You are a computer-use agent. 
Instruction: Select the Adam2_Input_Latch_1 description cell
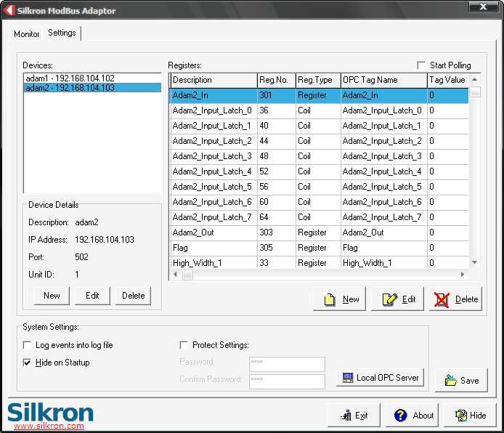coord(214,126)
